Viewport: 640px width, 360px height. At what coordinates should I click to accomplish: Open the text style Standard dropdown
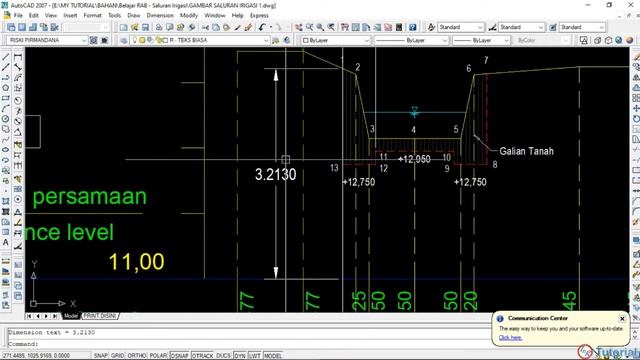coord(461,27)
